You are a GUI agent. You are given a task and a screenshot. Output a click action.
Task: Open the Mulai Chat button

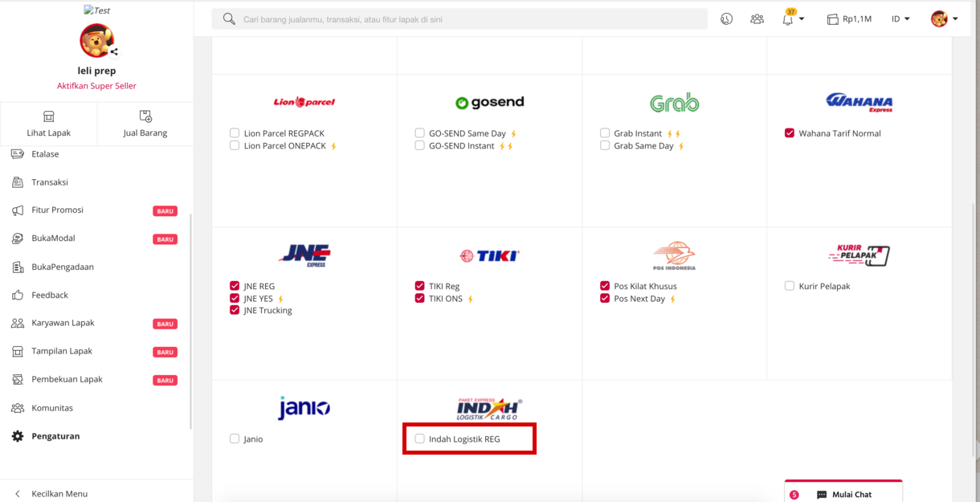coord(843,494)
